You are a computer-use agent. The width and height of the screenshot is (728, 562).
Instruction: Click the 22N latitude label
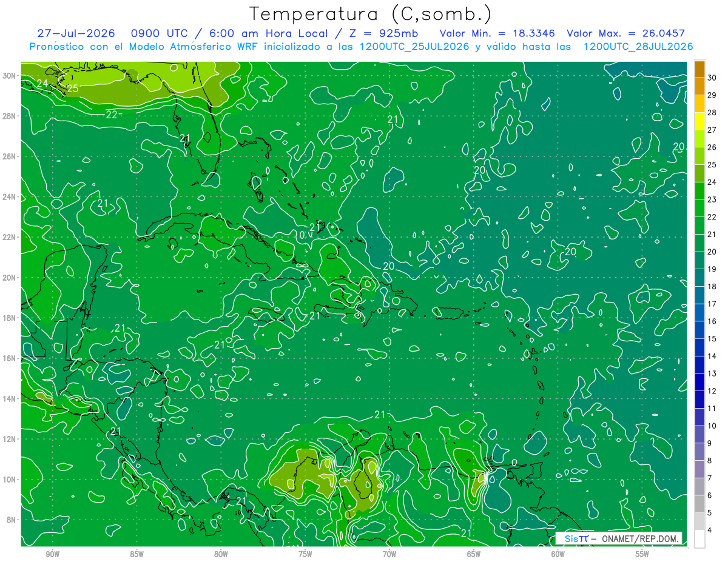9,237
